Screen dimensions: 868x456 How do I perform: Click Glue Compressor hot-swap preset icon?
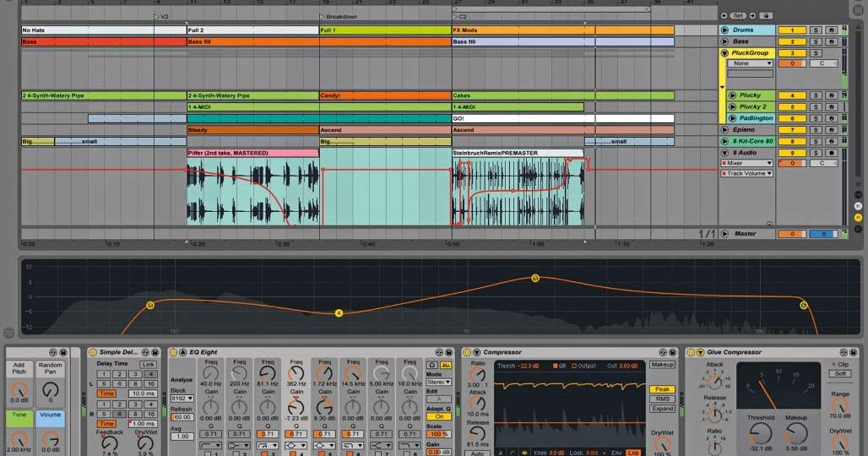coord(844,352)
